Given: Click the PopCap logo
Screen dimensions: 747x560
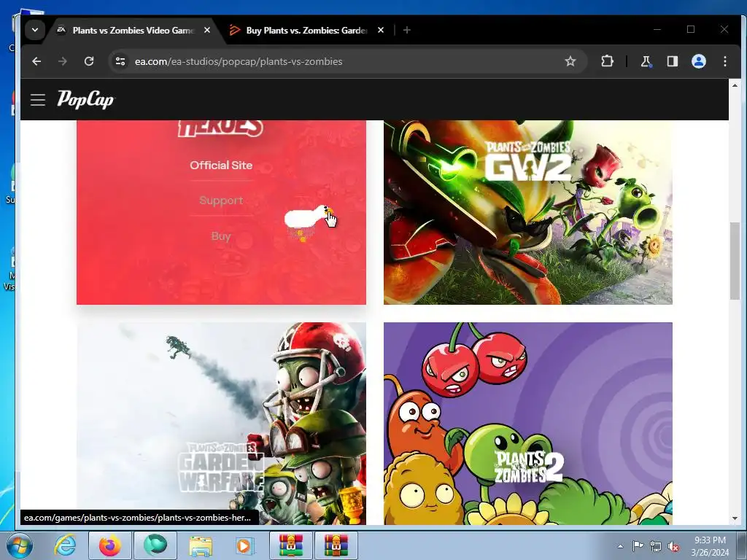Looking at the screenshot, I should 86,99.
